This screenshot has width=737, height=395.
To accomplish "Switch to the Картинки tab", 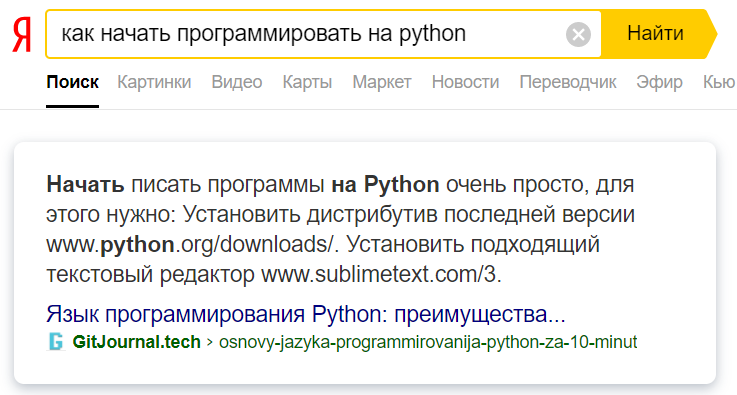I will pos(154,82).
